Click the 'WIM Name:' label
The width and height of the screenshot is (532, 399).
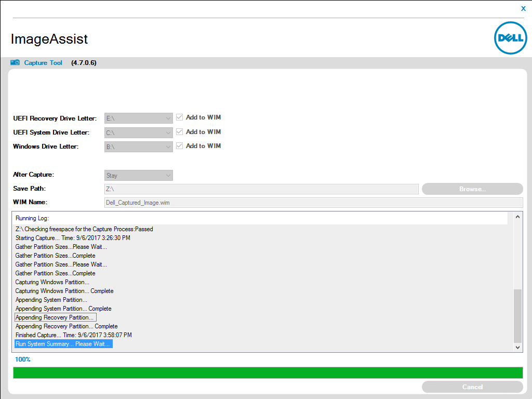[30, 202]
